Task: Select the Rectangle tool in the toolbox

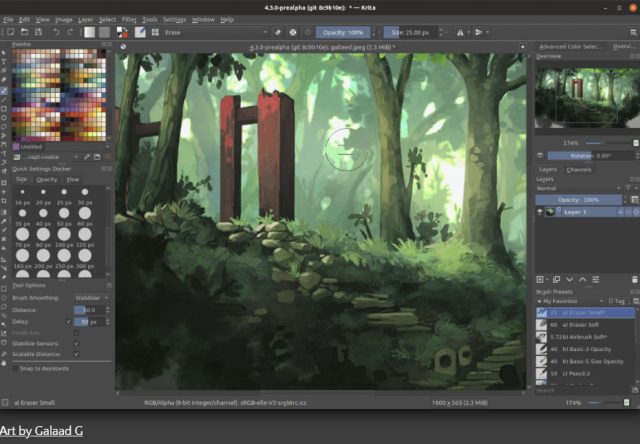Action: point(4,109)
